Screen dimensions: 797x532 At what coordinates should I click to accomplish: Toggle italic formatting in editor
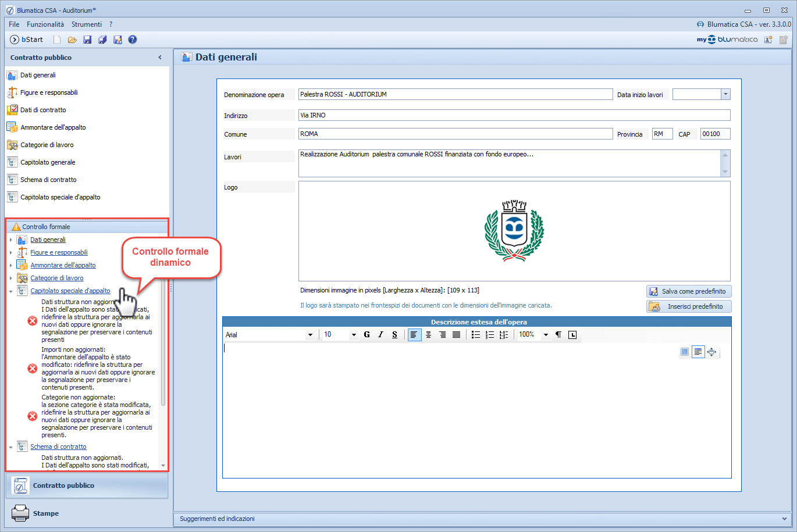click(x=380, y=334)
